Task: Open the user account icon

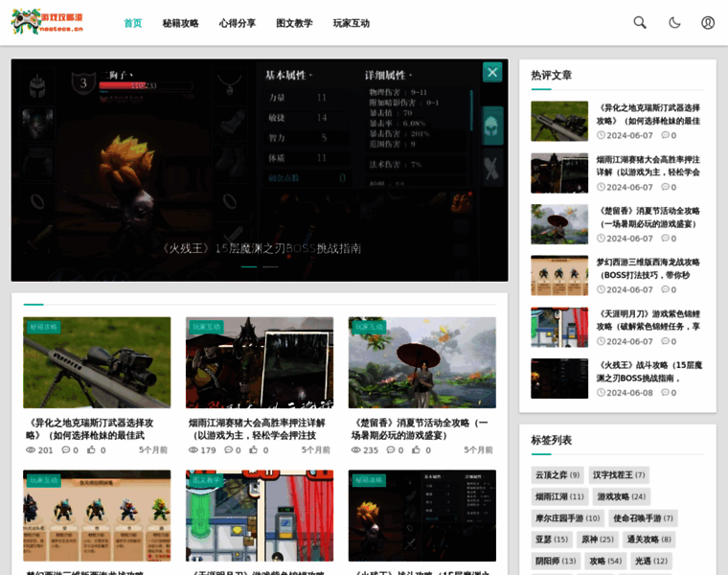Action: coord(708,23)
